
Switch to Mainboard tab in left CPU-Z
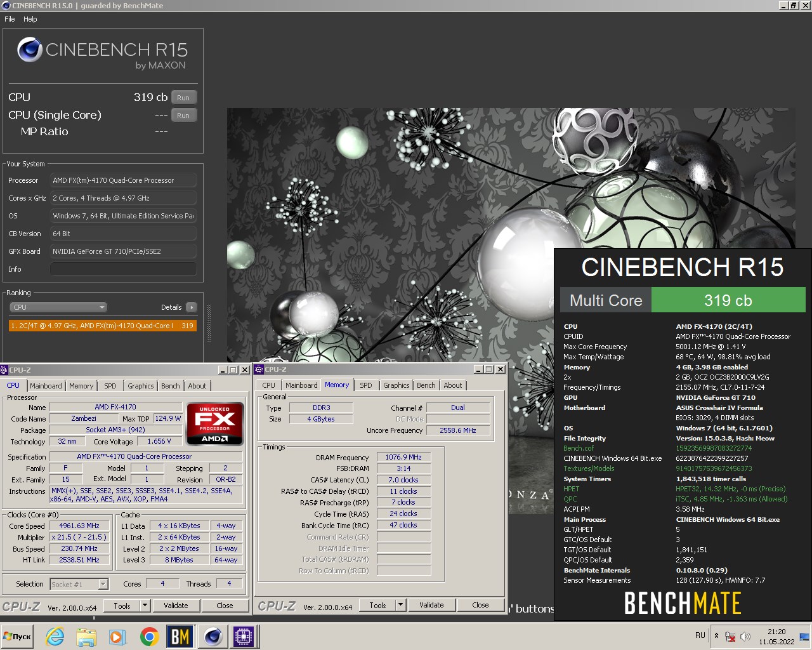(46, 386)
